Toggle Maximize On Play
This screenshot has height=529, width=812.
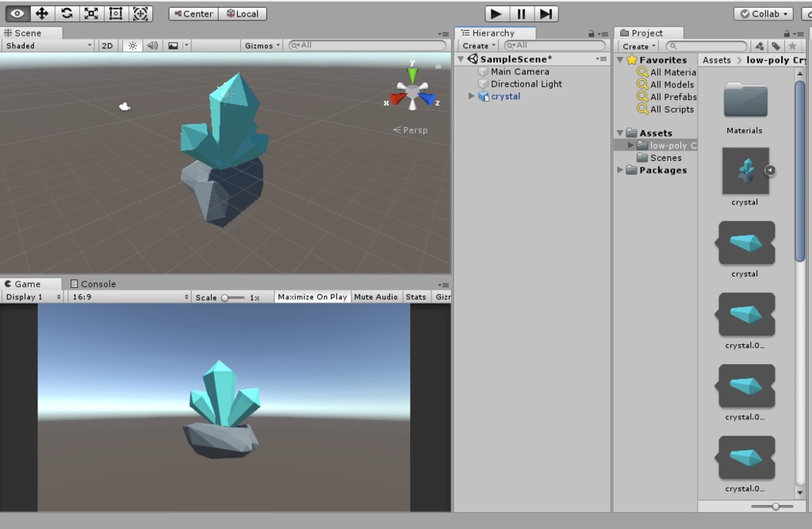[312, 297]
